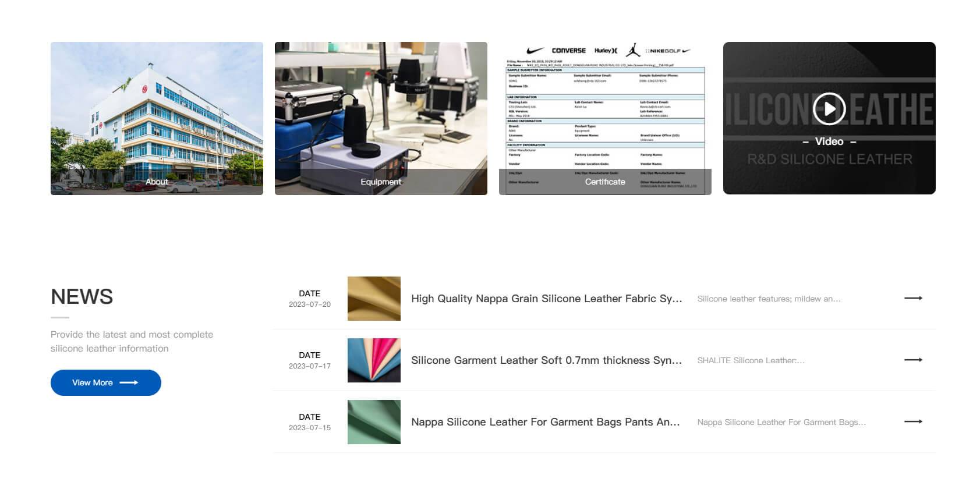
Task: Open 'High Quality Nappa Grain Silicone Leather' headline
Action: (546, 299)
